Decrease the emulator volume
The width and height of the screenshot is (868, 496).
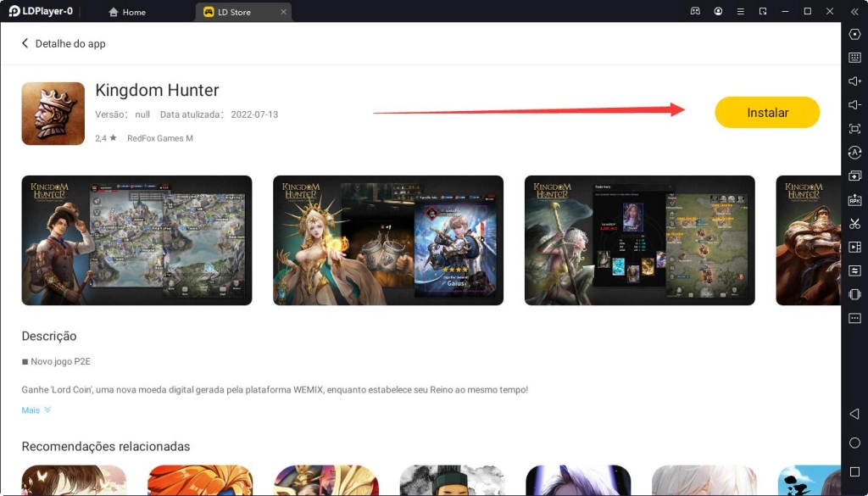[854, 105]
